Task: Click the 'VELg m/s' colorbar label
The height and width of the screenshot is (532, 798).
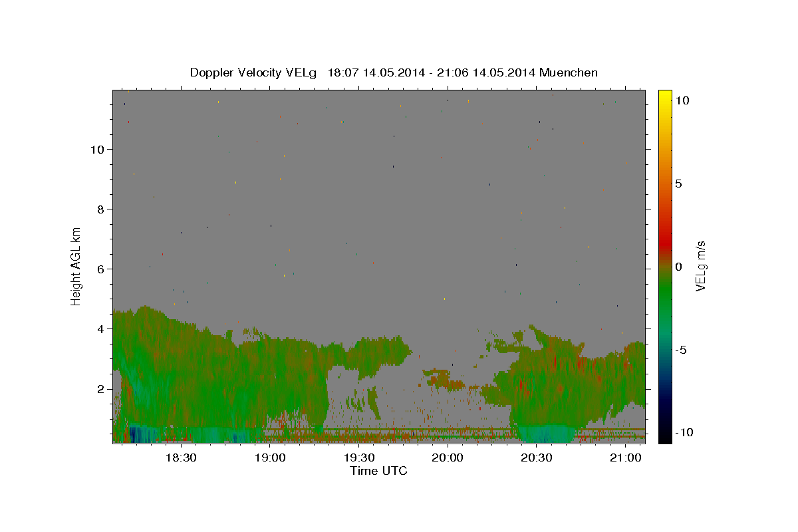Action: (700, 267)
